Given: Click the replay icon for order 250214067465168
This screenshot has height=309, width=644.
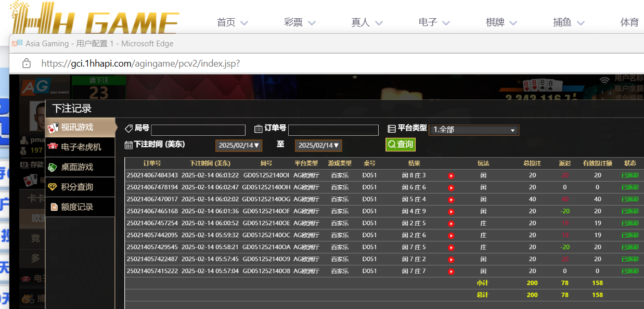Looking at the screenshot, I should 451,212.
